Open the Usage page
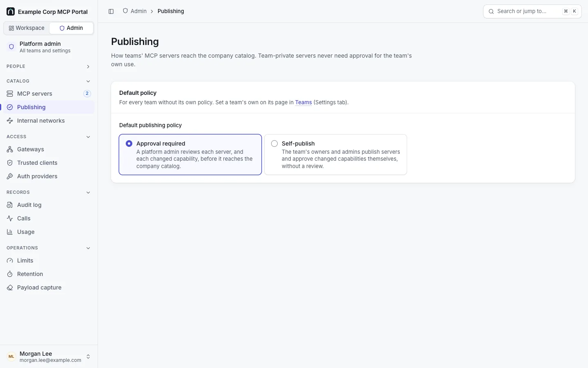The image size is (588, 368). (49, 232)
